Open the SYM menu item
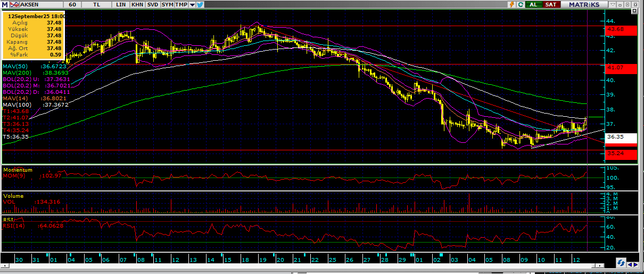The width and height of the screenshot is (644, 274). (167, 4)
